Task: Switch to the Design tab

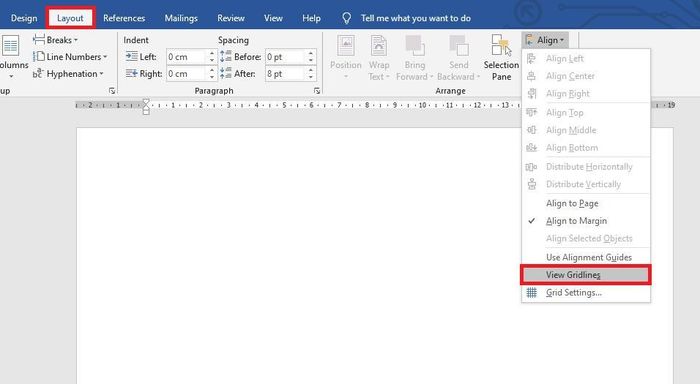Action: click(x=24, y=18)
